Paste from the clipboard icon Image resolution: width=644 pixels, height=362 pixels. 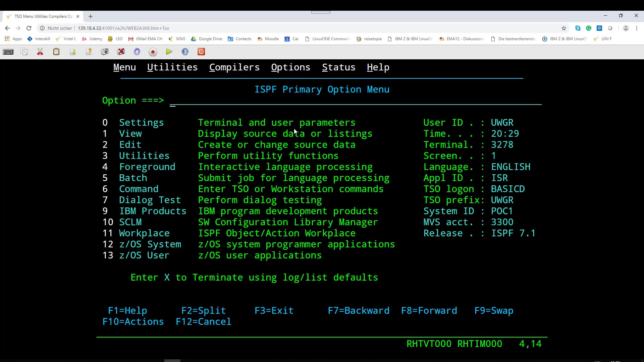point(56,52)
